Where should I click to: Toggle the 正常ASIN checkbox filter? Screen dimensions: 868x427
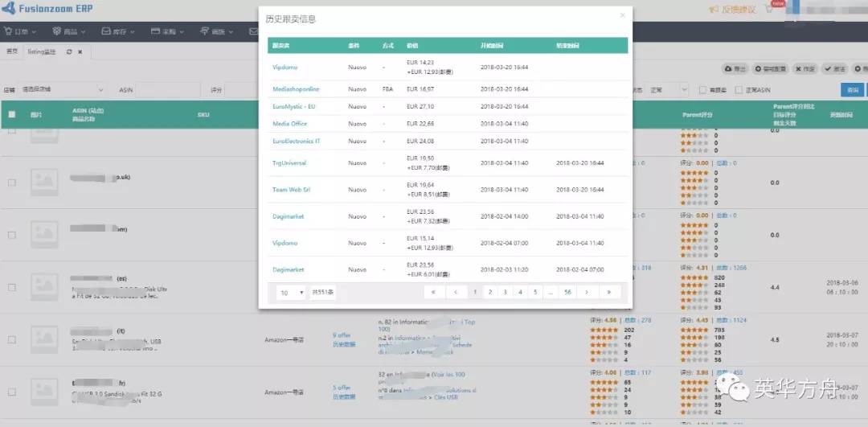739,90
